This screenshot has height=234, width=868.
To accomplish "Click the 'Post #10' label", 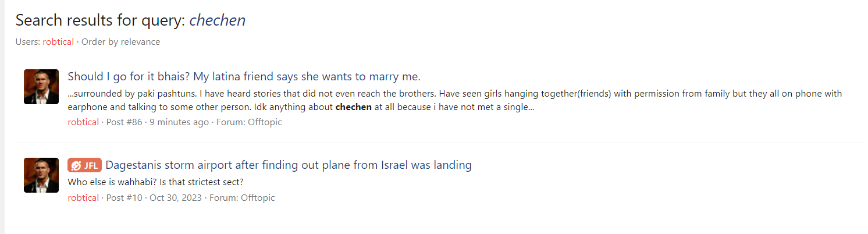I will click(x=124, y=198).
